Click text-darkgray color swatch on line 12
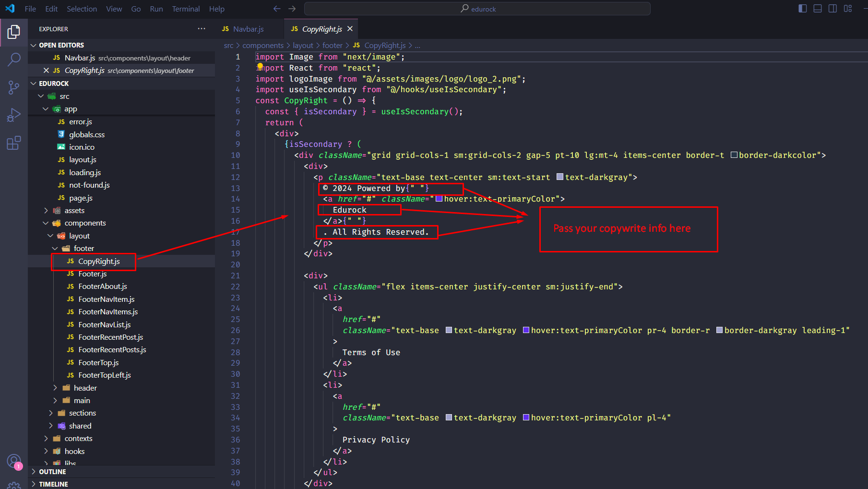Image resolution: width=868 pixels, height=489 pixels. [x=560, y=177]
